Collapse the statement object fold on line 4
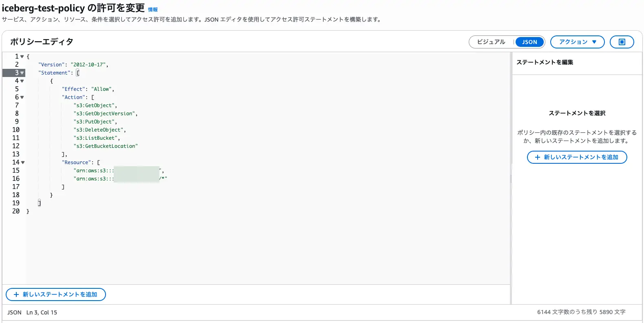This screenshot has width=644, height=323. tap(22, 81)
